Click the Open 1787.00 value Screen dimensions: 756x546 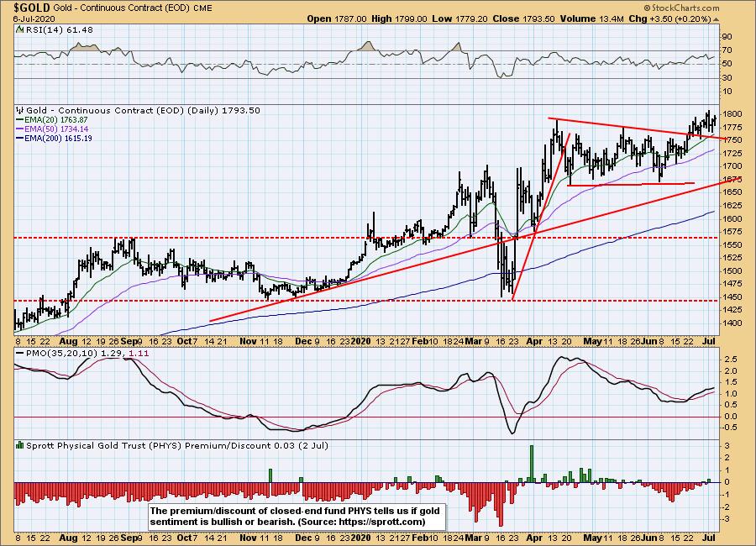point(337,18)
